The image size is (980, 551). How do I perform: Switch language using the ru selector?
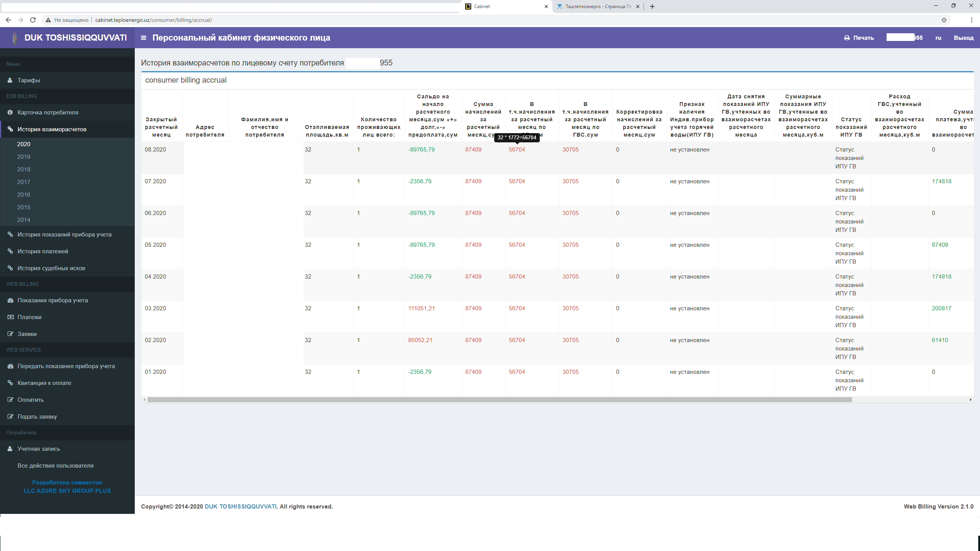[x=938, y=38]
